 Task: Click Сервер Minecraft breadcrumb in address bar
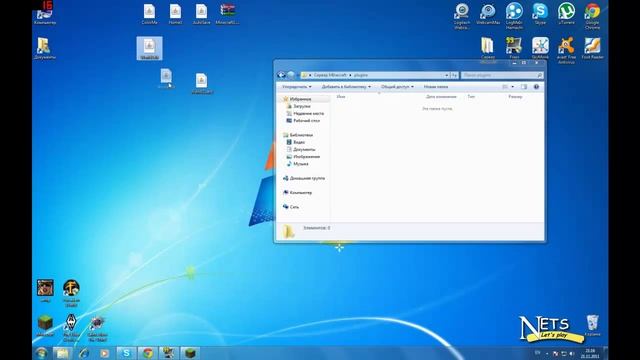[330, 75]
